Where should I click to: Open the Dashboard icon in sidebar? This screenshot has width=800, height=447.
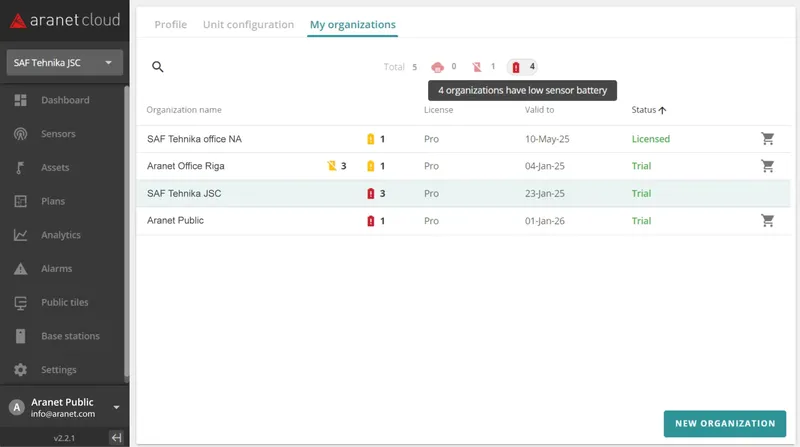[x=20, y=100]
